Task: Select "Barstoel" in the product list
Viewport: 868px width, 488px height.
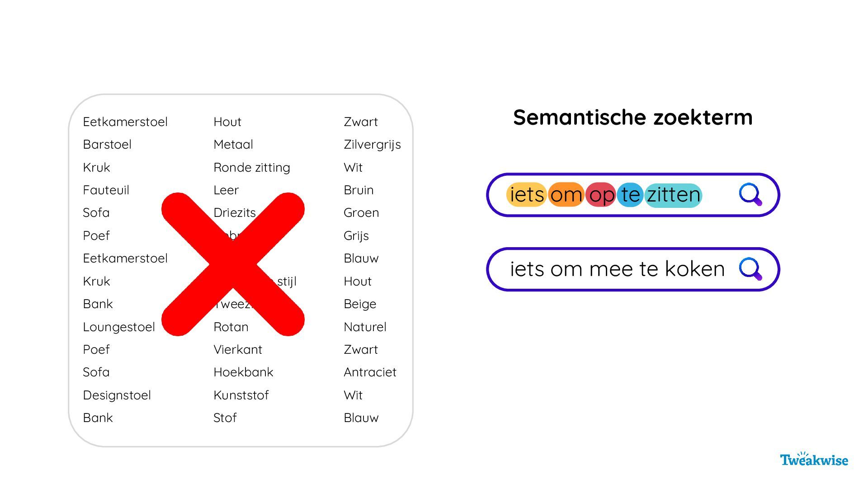Action: click(x=107, y=145)
